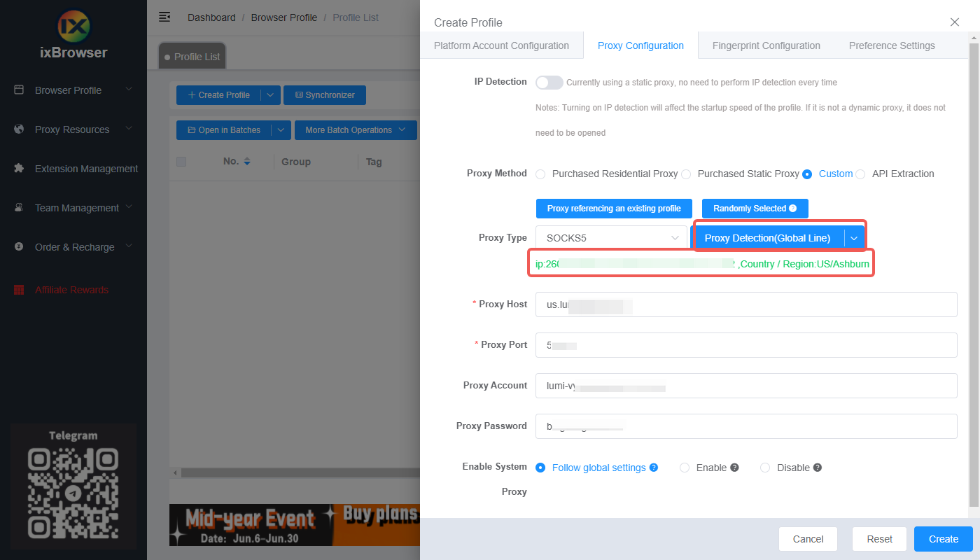
Task: Choose the API Extraction proxy method
Action: [x=860, y=174]
